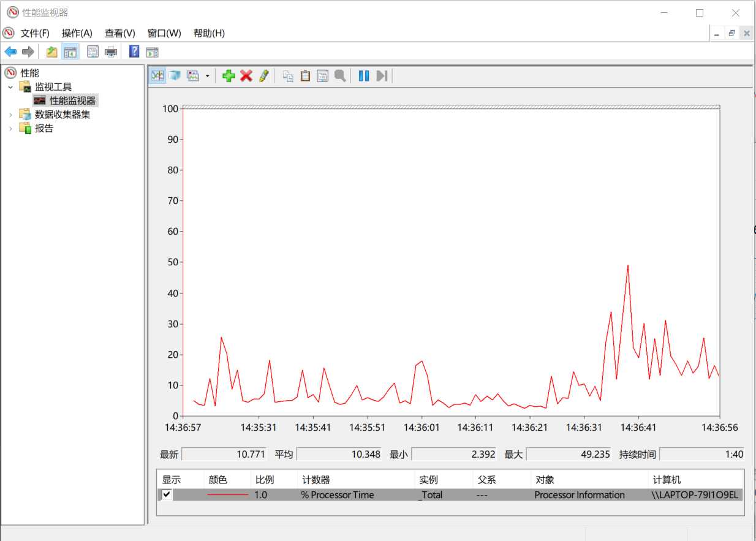Click the Copy Properties icon
756x541 pixels.
[288, 76]
